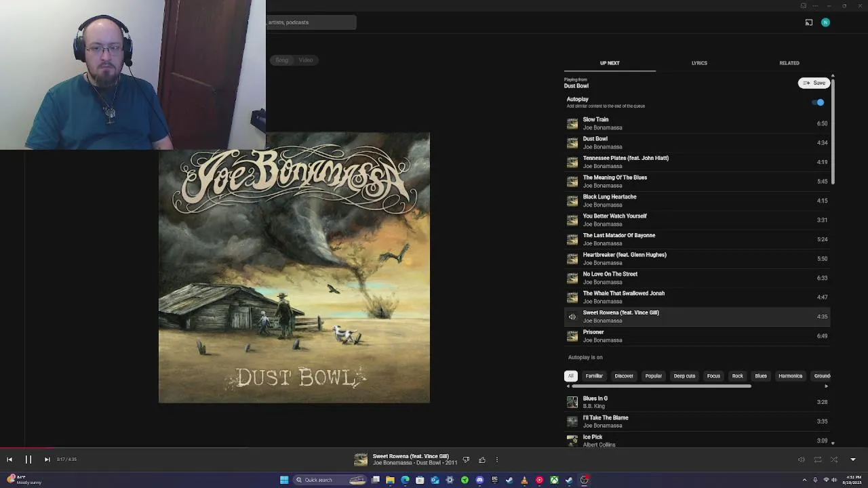Click the song progress bar
This screenshot has height=488, width=868.
pos(434,448)
